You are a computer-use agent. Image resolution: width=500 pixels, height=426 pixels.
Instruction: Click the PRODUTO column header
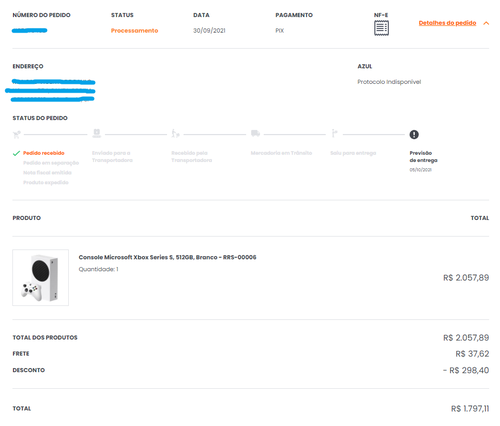click(27, 218)
